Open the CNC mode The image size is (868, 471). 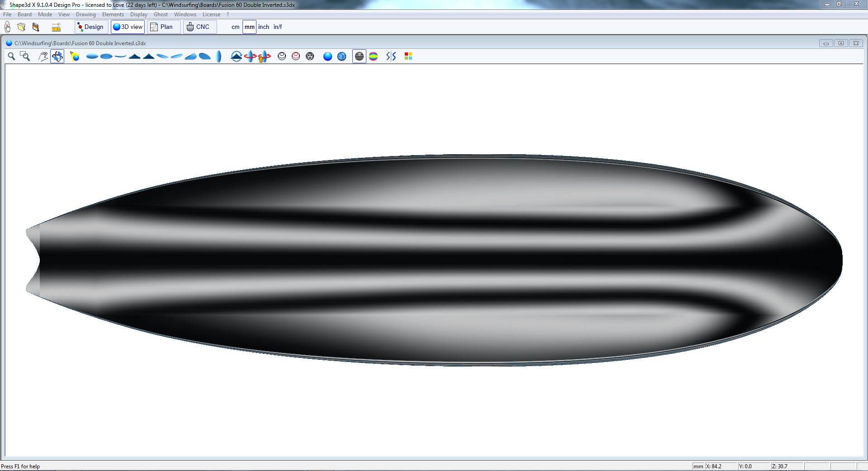tap(199, 27)
